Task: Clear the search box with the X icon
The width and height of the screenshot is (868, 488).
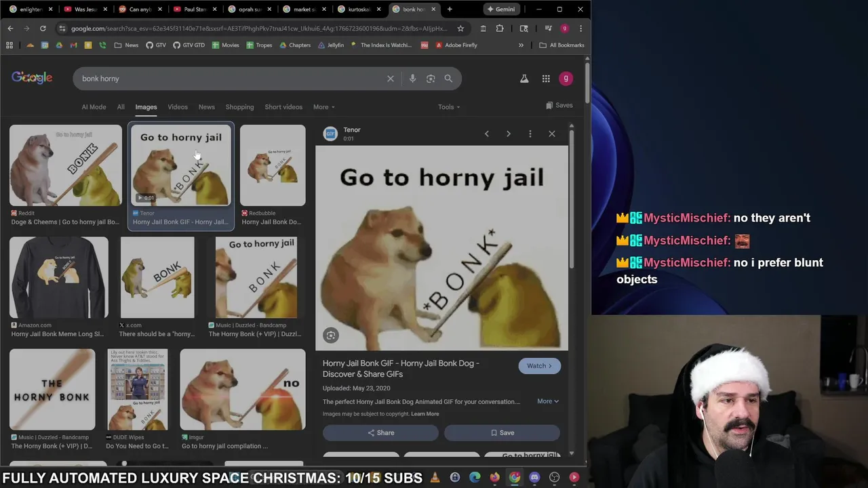Action: tap(391, 79)
